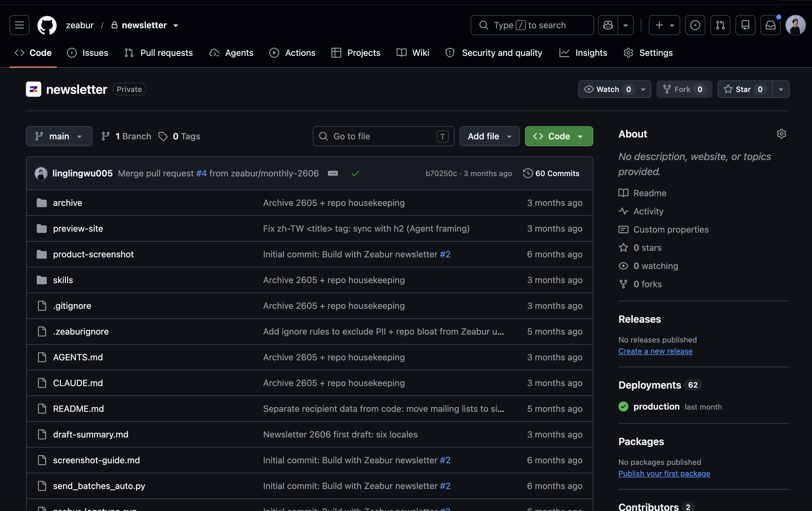Click Create a new release link

(655, 351)
